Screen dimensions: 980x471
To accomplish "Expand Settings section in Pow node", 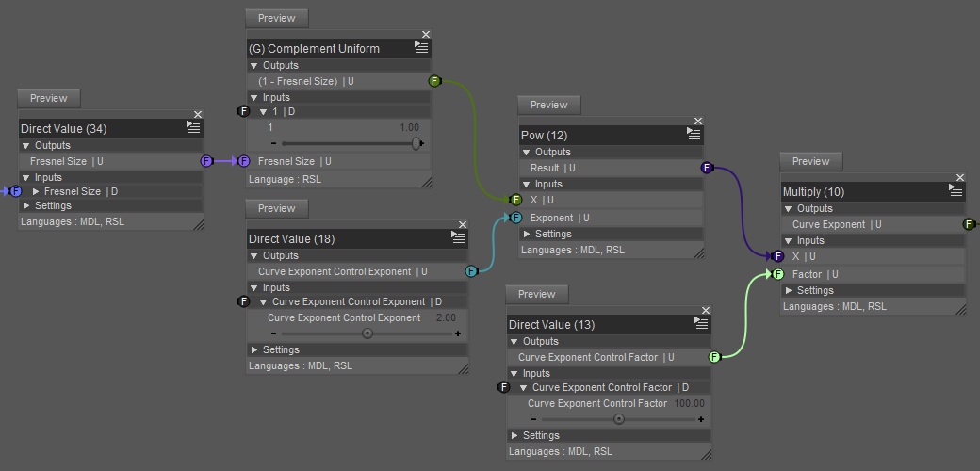I will (527, 235).
